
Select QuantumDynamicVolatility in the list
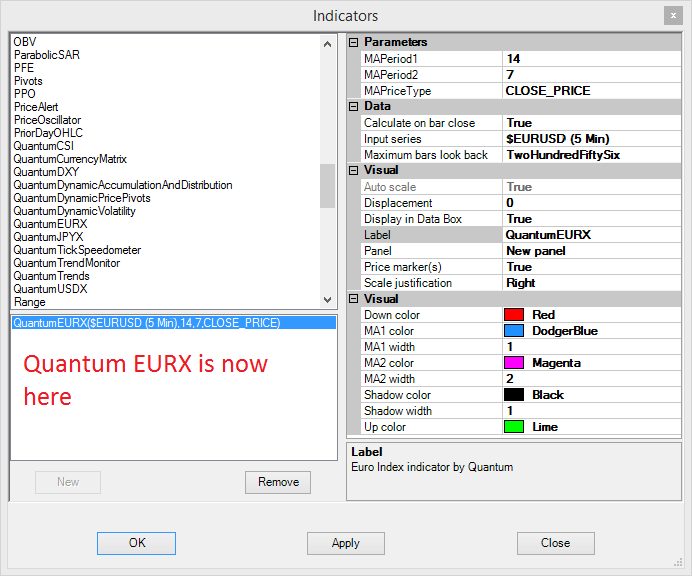click(74, 211)
